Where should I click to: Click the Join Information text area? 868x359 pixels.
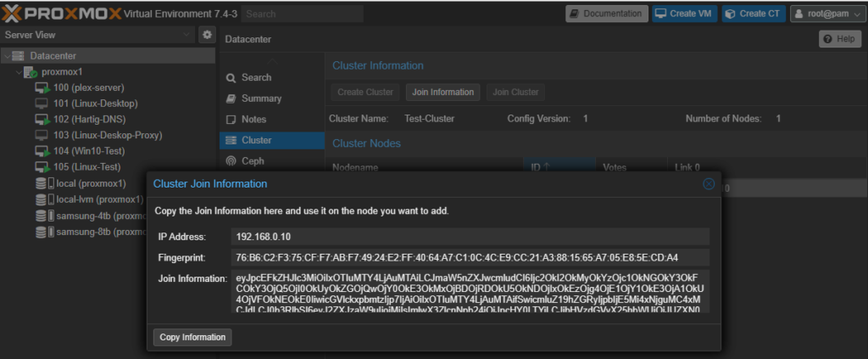click(470, 291)
